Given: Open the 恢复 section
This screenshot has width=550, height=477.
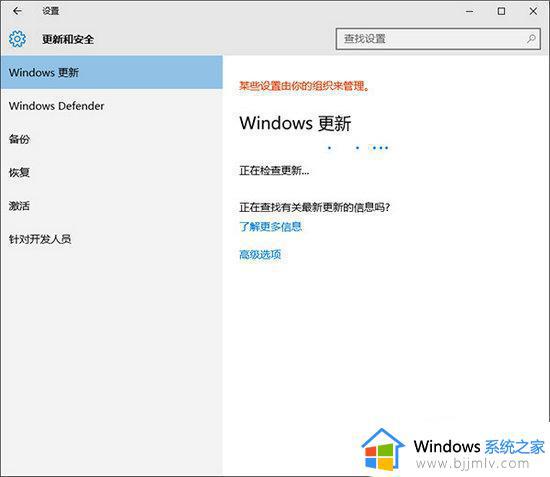Looking at the screenshot, I should point(112,172).
